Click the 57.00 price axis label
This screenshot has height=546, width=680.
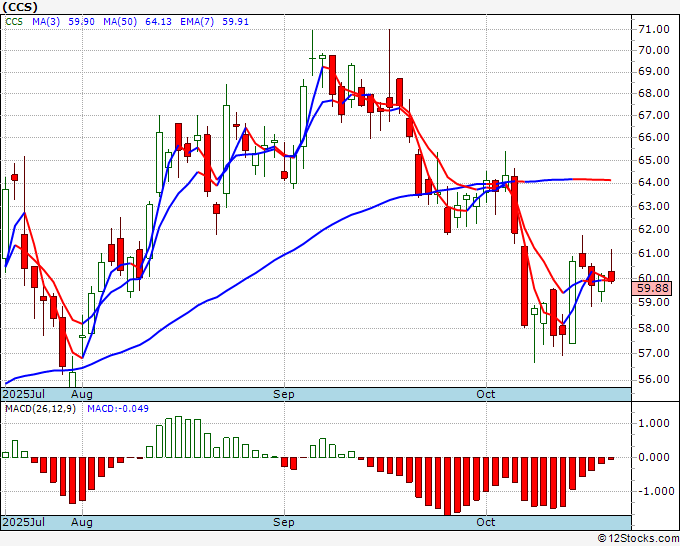pyautogui.click(x=654, y=353)
